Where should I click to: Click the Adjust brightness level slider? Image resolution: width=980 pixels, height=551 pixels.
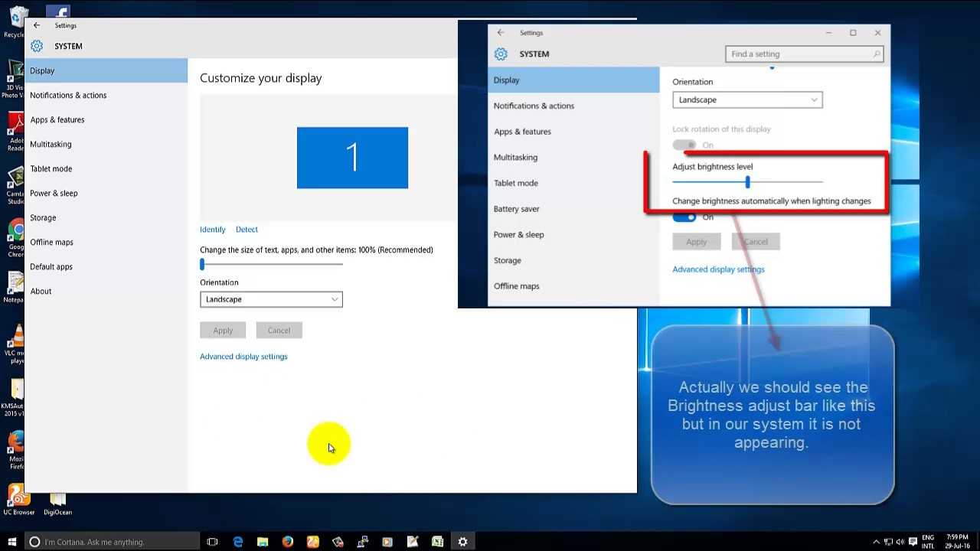pos(747,182)
